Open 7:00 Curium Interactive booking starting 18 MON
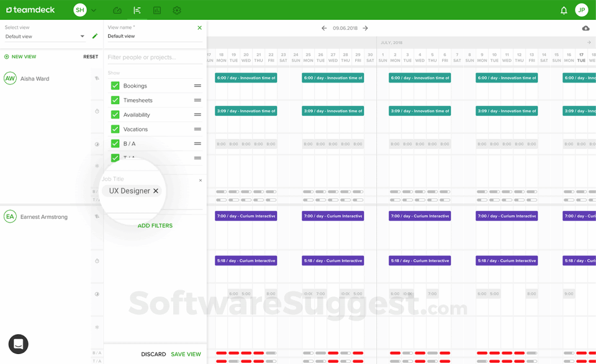This screenshot has width=596, height=364. pyautogui.click(x=246, y=216)
